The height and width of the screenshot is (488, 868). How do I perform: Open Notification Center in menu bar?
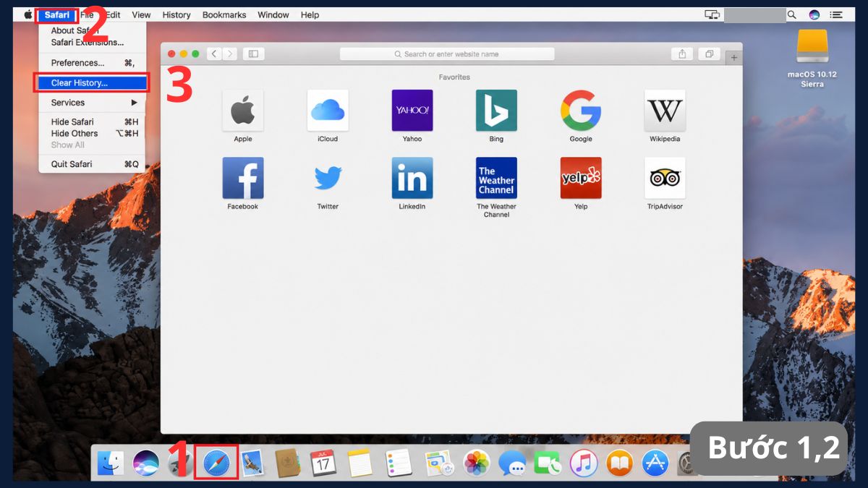pos(836,14)
